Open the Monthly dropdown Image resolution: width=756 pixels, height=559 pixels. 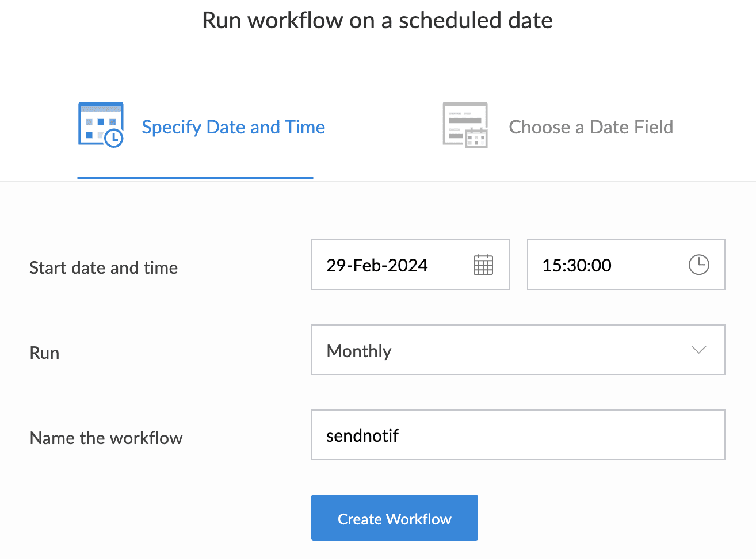pyautogui.click(x=518, y=350)
